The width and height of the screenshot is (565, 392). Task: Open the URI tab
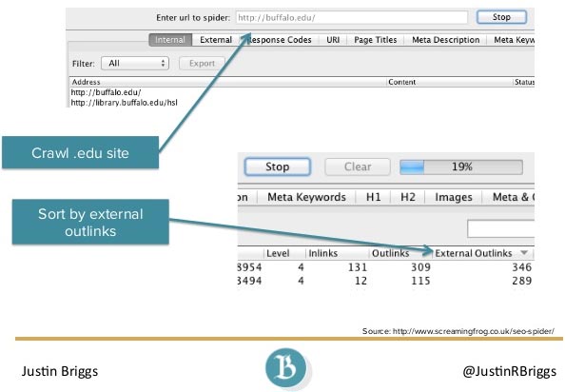click(333, 40)
